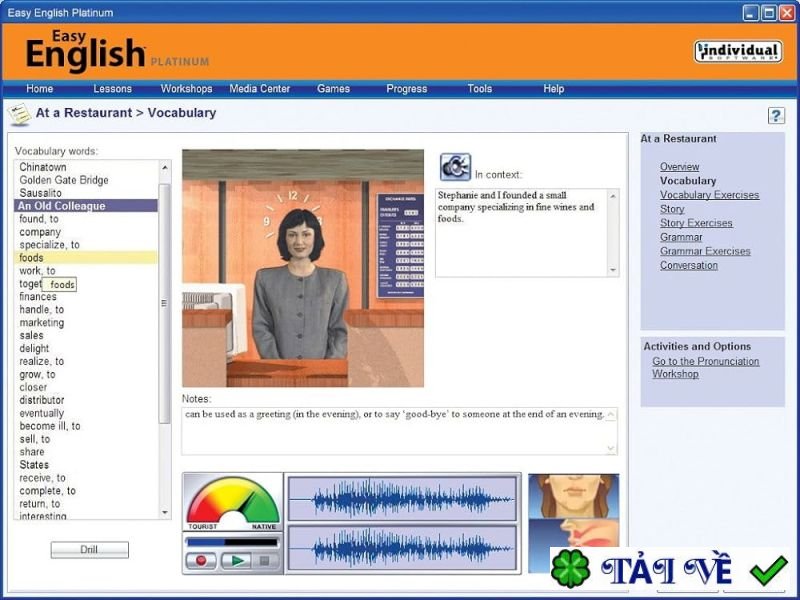This screenshot has height=600, width=800.
Task: Click the notepad icon beside At a Restaurant
Action: tap(19, 114)
